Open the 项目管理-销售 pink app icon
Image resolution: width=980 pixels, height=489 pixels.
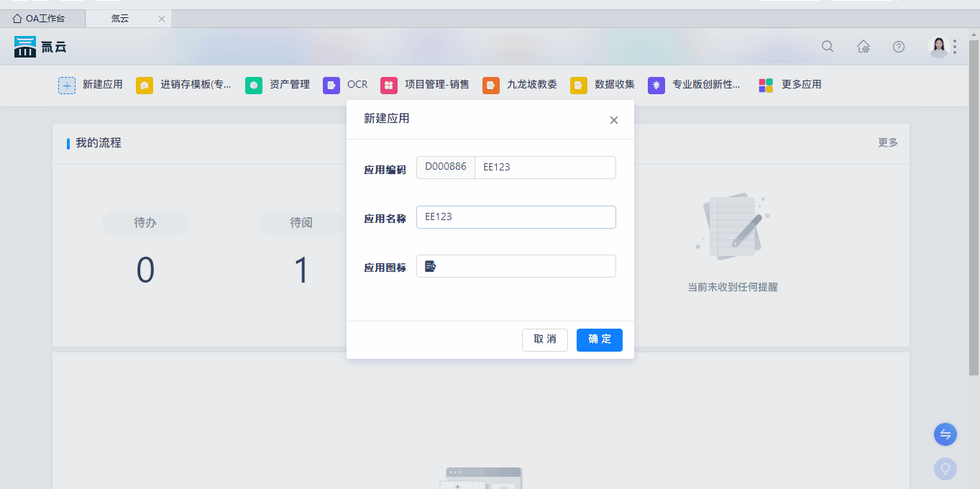pos(389,86)
